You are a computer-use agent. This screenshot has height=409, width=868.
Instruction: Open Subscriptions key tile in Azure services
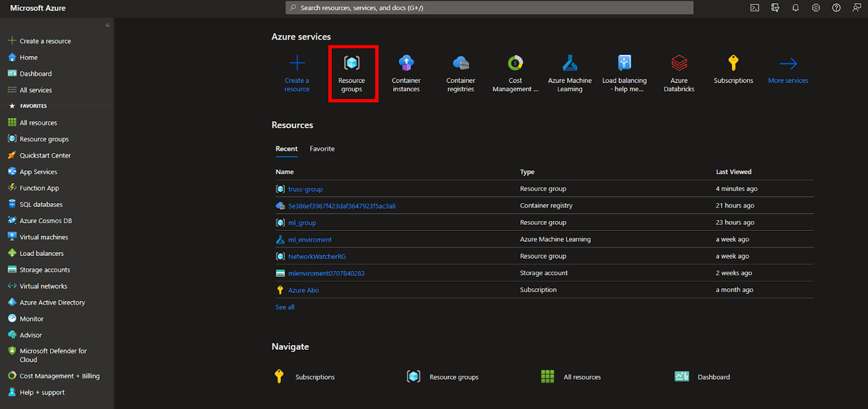click(733, 70)
